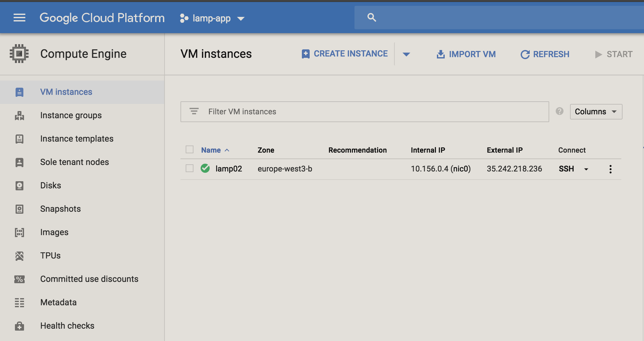644x341 pixels.
Task: Open the lamp02 more actions menu
Action: pyautogui.click(x=611, y=169)
